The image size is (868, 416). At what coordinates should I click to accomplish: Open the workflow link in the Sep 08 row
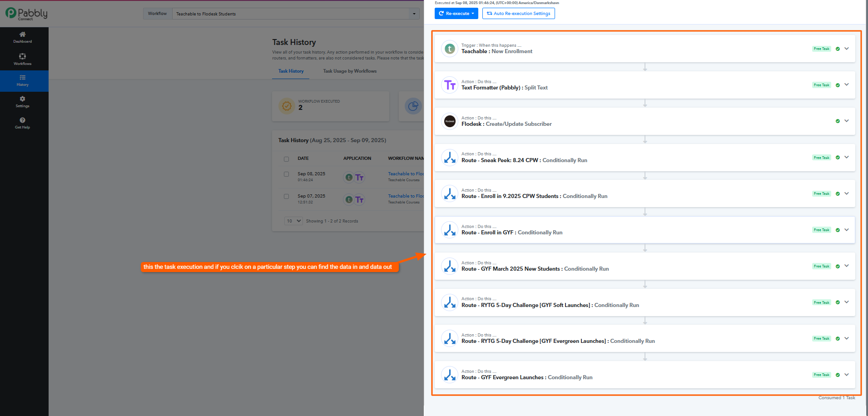click(x=406, y=174)
